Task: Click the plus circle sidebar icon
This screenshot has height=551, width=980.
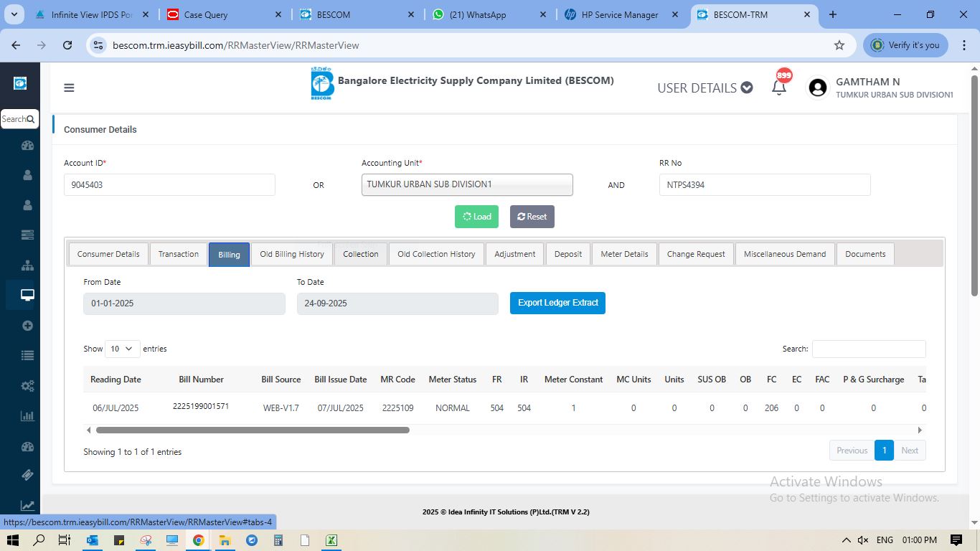Action: tap(27, 325)
